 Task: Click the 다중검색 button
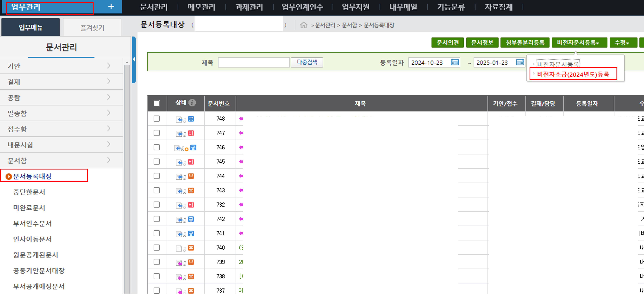click(307, 62)
